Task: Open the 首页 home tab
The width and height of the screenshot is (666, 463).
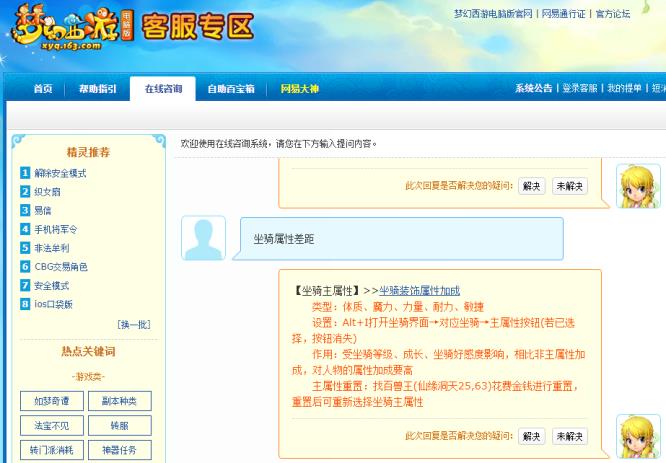Action: [43, 88]
